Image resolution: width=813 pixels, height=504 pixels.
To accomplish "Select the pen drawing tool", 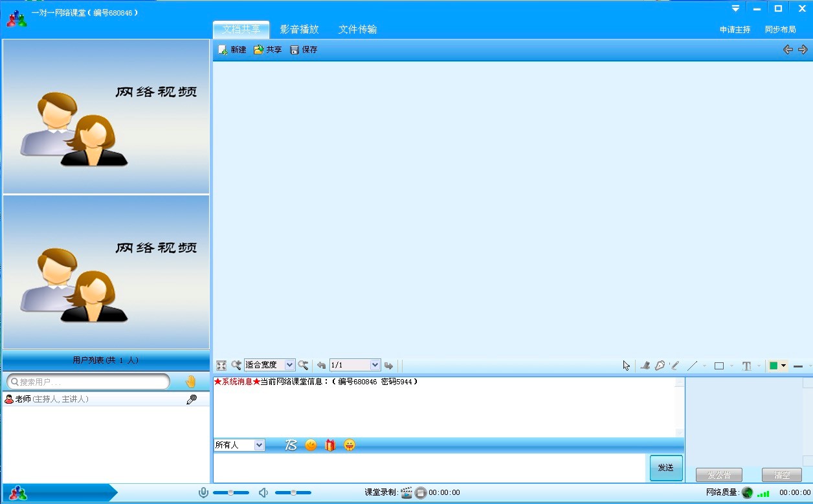I will coord(660,366).
